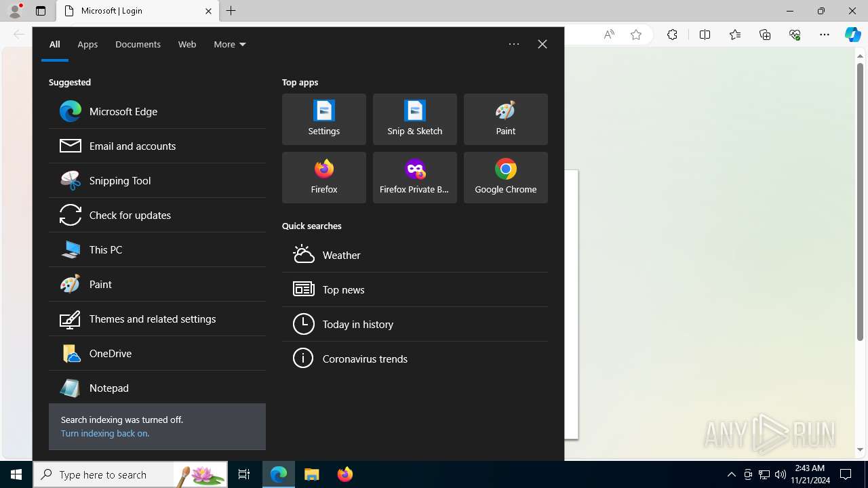Image resolution: width=868 pixels, height=488 pixels.
Task: Open This PC from suggestions
Action: (157, 249)
